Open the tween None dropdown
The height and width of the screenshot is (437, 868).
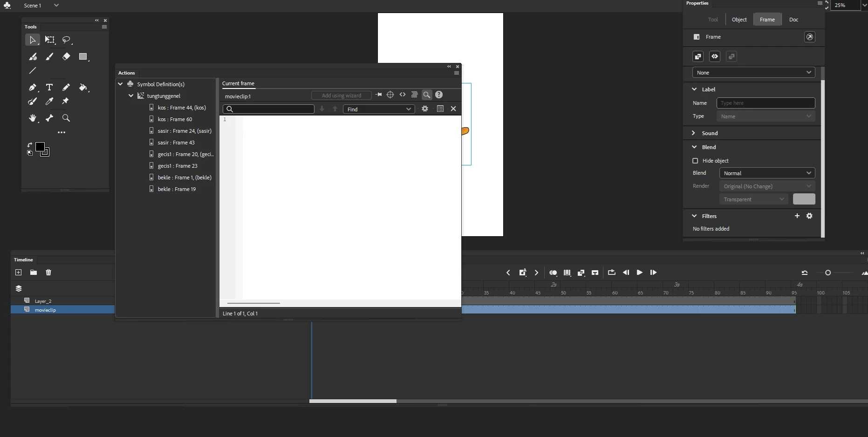click(x=753, y=73)
